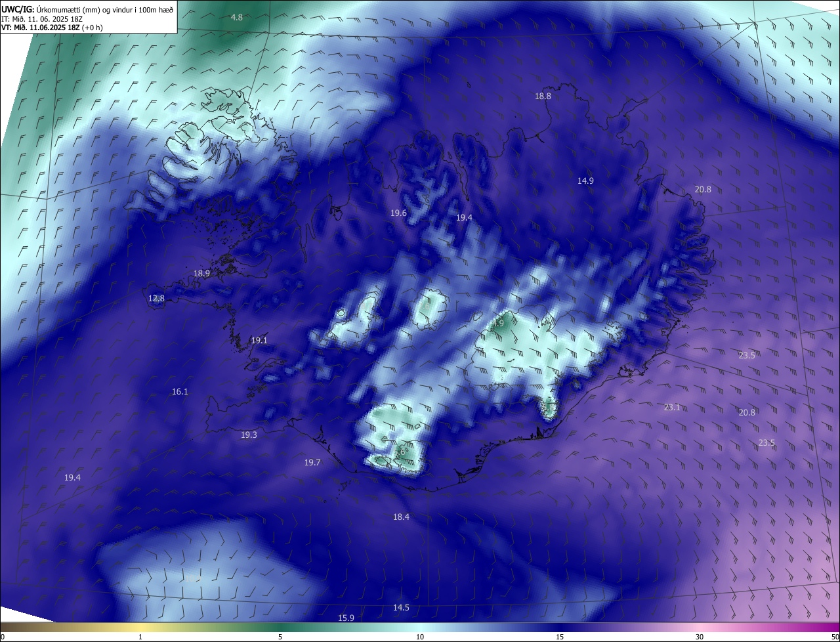
Task: Click the 19.1 value label on the map
Action: 259,341
